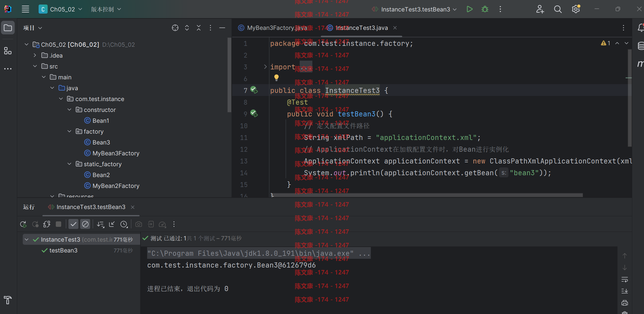Open the 项目 view dropdown
The width and height of the screenshot is (644, 314).
[33, 28]
